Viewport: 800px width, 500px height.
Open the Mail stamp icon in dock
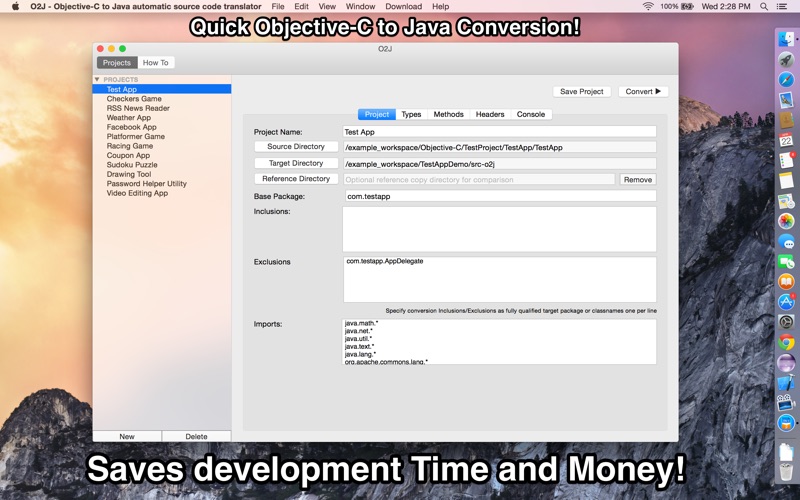(x=786, y=99)
